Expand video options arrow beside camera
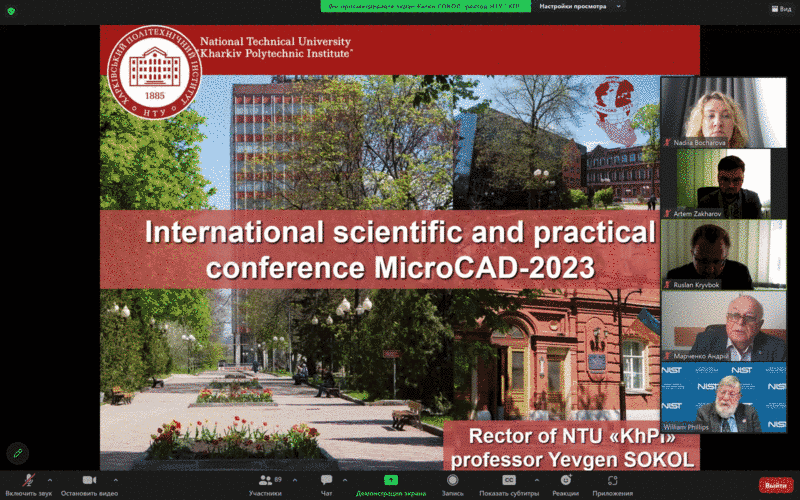The height and width of the screenshot is (500, 800). point(116,480)
